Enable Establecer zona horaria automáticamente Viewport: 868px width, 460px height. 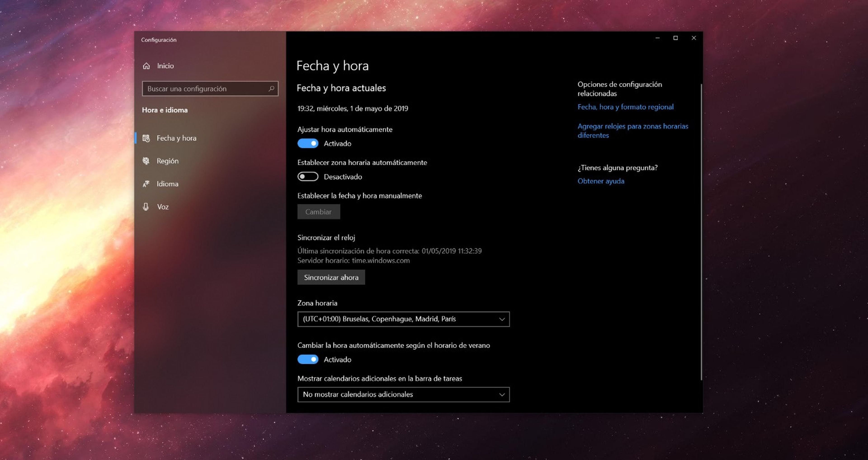pyautogui.click(x=308, y=177)
